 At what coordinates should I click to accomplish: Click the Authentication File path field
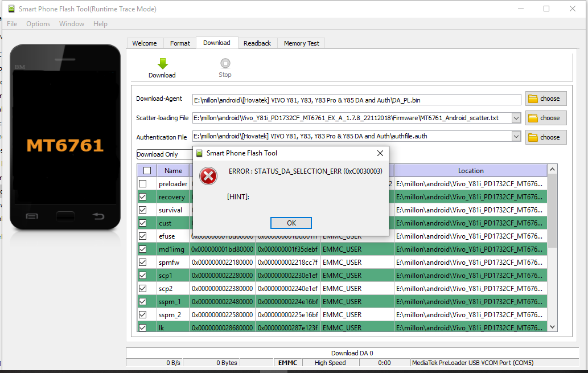352,137
